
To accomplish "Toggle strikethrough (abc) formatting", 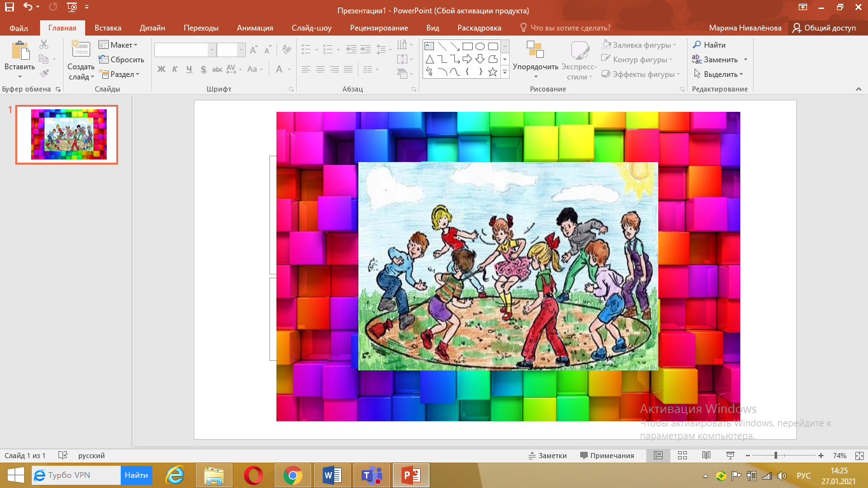I will (217, 69).
